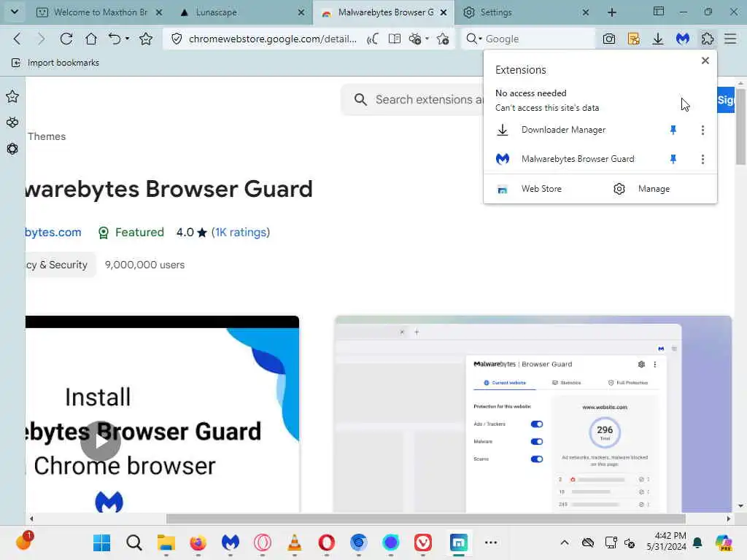Image resolution: width=747 pixels, height=560 pixels.
Task: Open the undo history dropdown arrow
Action: (x=127, y=39)
